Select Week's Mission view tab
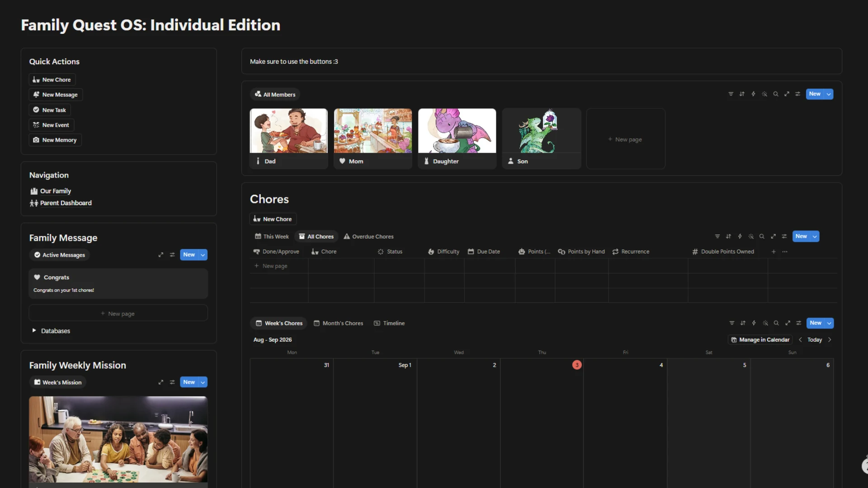868x488 pixels. [x=58, y=382]
